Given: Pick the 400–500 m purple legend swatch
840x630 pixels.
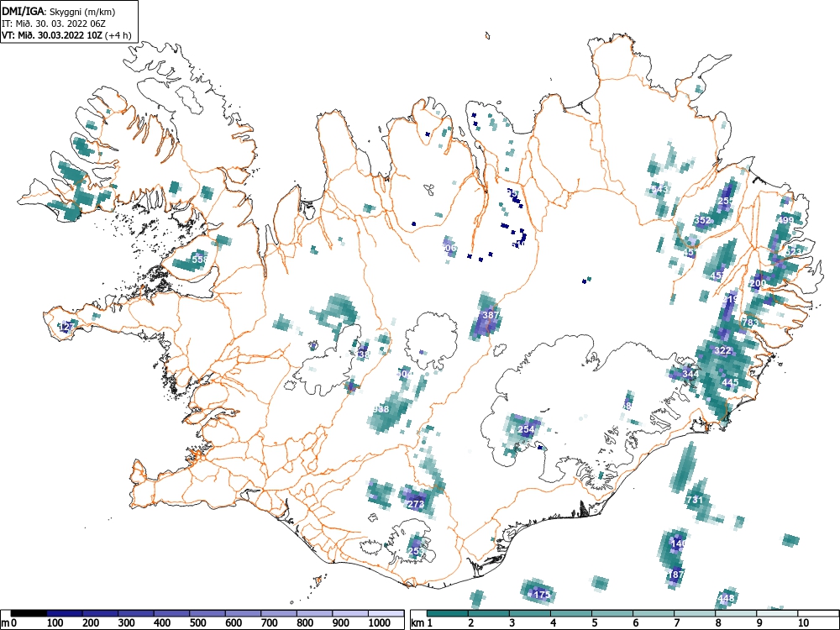Looking at the screenshot, I should [171, 613].
